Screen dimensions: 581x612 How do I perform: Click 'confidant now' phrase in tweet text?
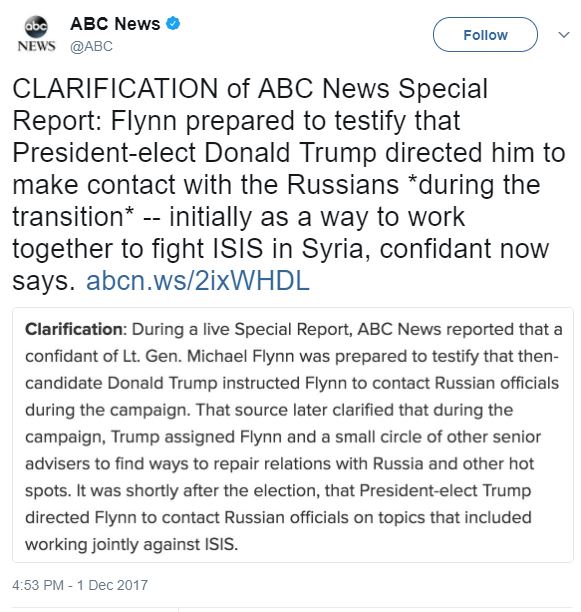(464, 249)
